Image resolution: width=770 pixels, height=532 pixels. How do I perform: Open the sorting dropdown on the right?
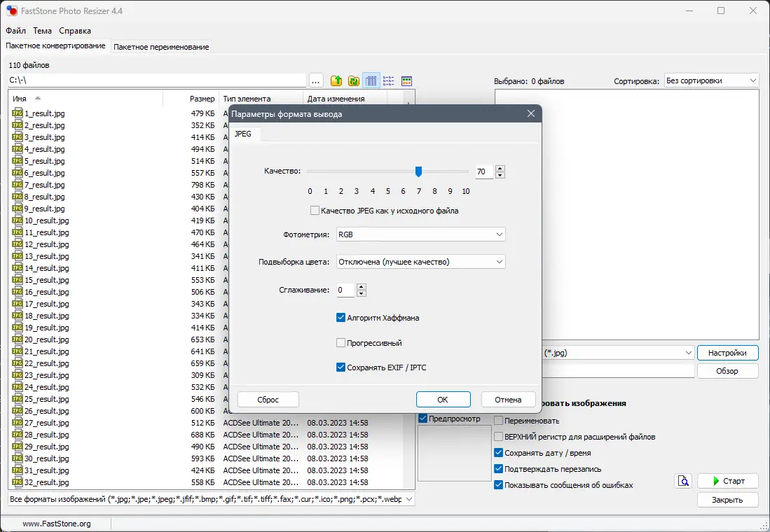(712, 80)
